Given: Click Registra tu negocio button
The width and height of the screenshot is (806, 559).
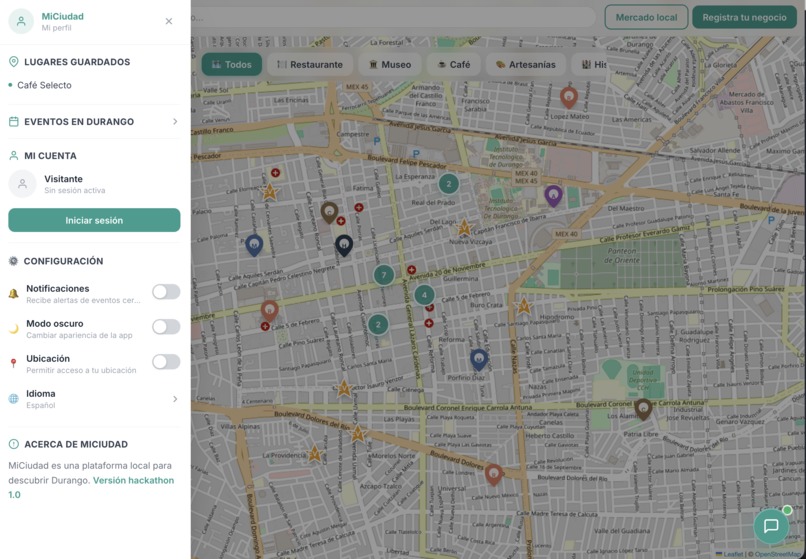Looking at the screenshot, I should tap(744, 17).
